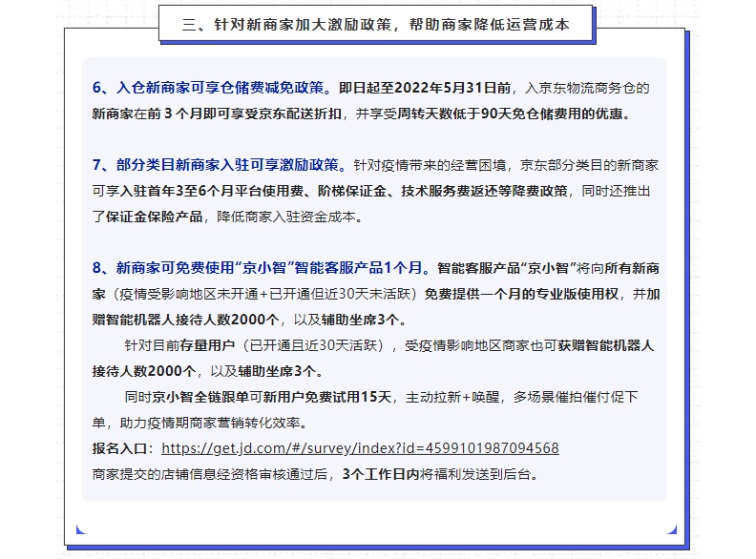Viewport: 756px width, 559px height.
Task: Click the text '新商家在前 3 个月即可享受京东配送折扣'
Action: click(217, 114)
